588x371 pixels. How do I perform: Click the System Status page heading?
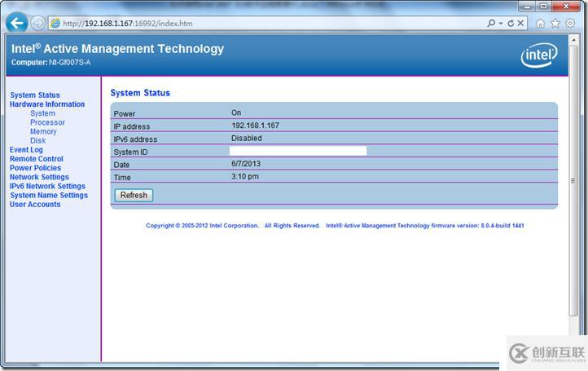point(140,93)
